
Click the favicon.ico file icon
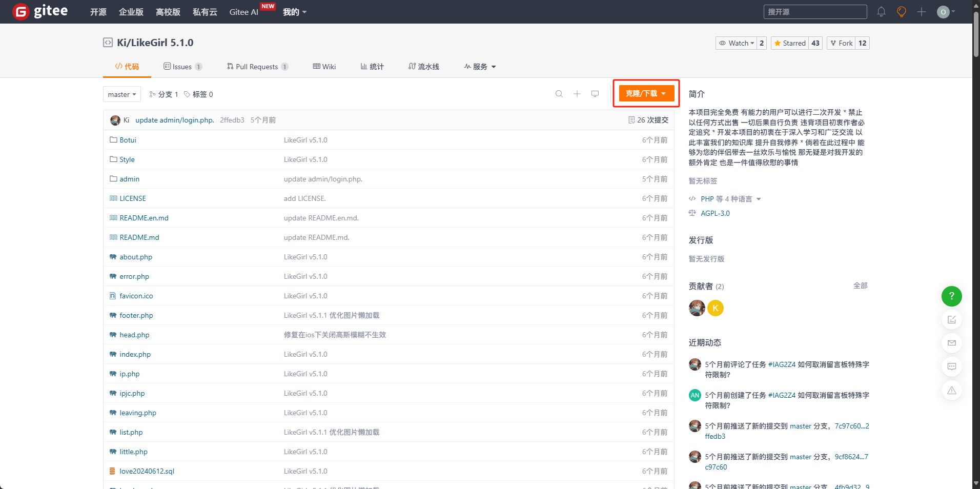[x=113, y=296]
